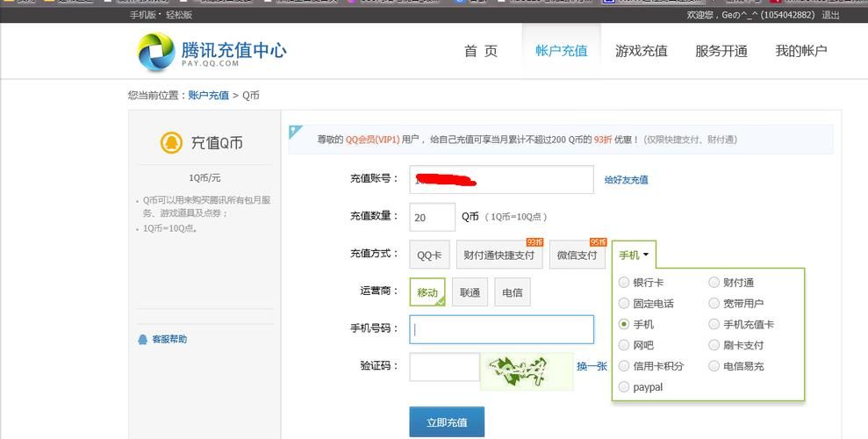
Task: Click the QQ penguin coin icon
Action: [172, 142]
